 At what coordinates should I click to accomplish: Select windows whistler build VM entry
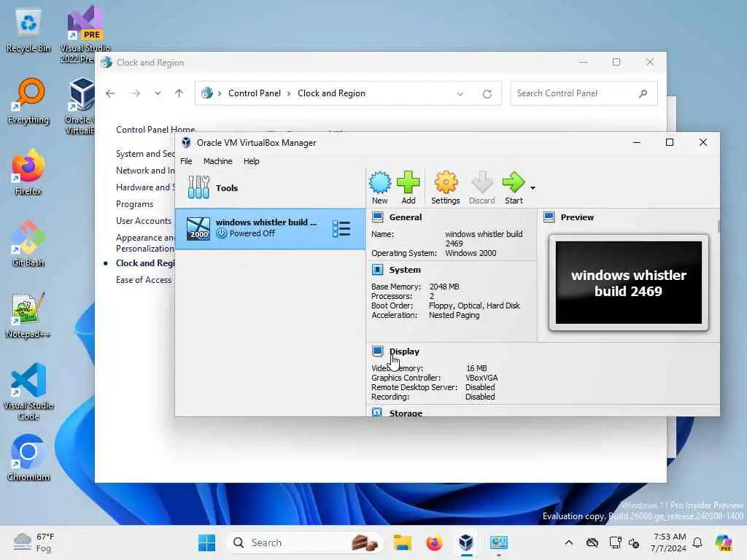(270, 228)
